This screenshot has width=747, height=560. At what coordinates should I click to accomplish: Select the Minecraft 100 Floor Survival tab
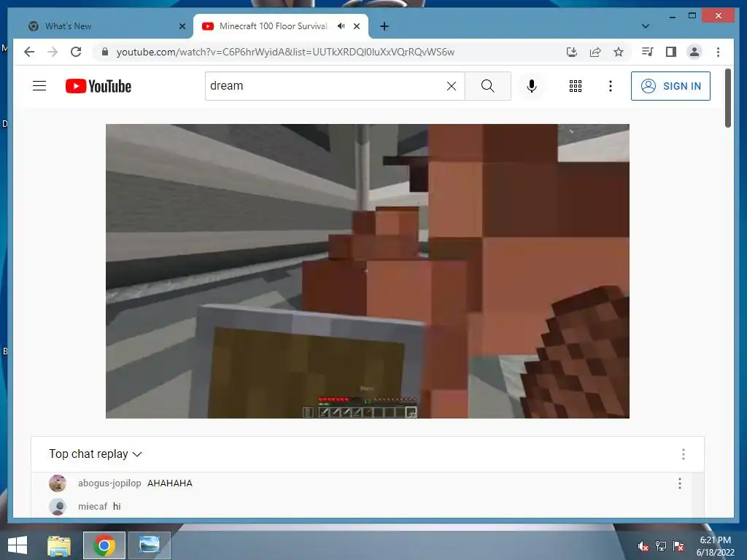pos(273,26)
